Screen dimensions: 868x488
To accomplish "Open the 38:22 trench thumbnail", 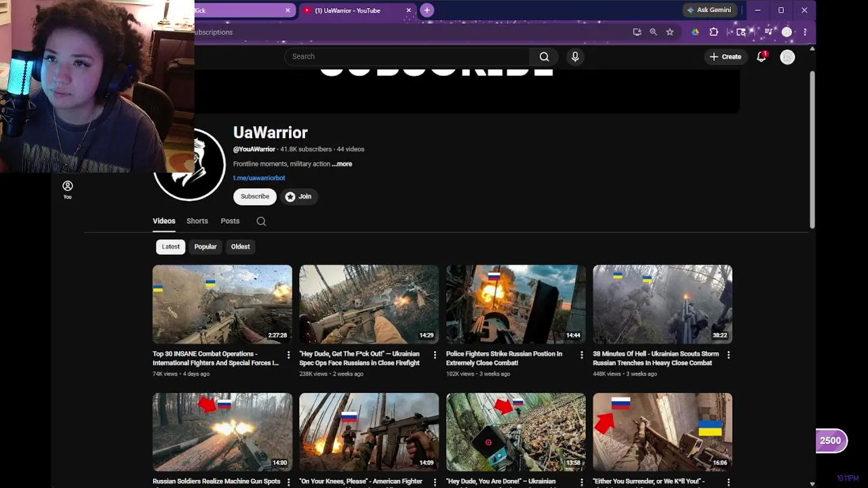I will pyautogui.click(x=663, y=304).
